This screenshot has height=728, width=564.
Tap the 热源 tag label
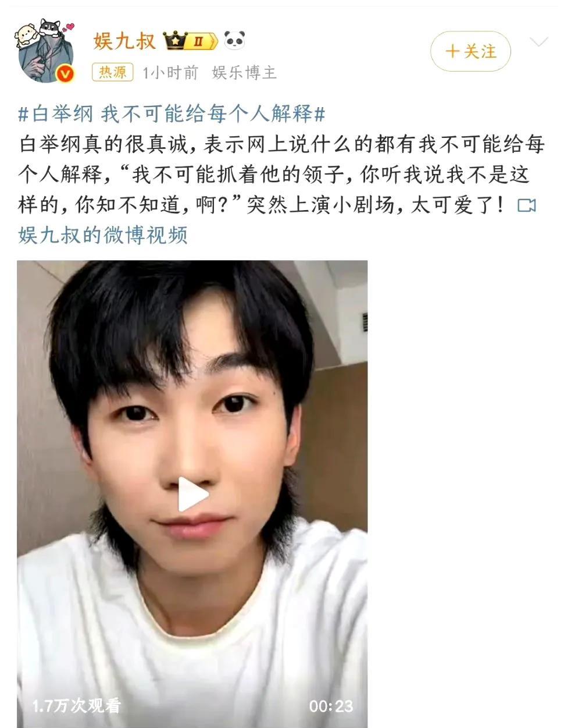click(113, 72)
